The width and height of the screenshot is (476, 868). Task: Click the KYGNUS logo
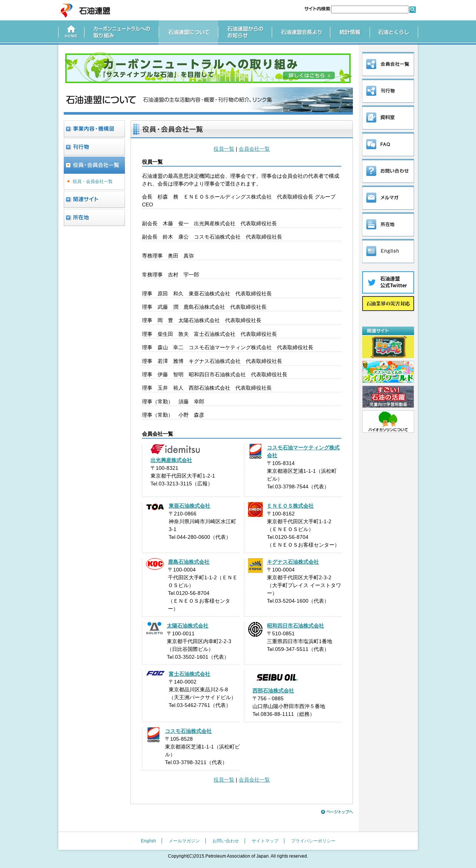[x=255, y=566]
